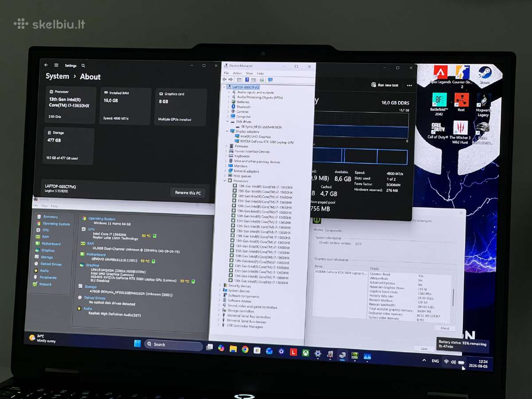Viewport: 532px width, 399px height.
Task: Launch Apex Legends desktop shortcut
Action: [441, 74]
